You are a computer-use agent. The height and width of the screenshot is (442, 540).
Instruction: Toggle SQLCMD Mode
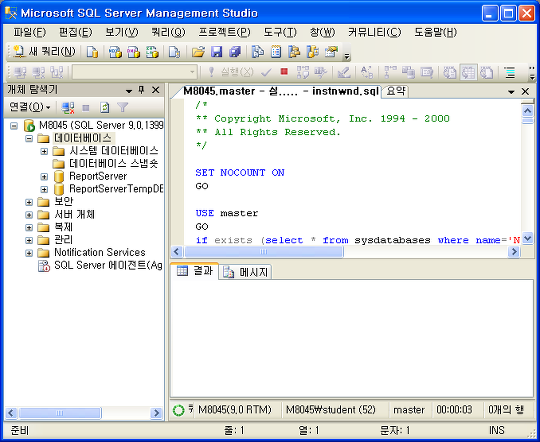tap(427, 72)
